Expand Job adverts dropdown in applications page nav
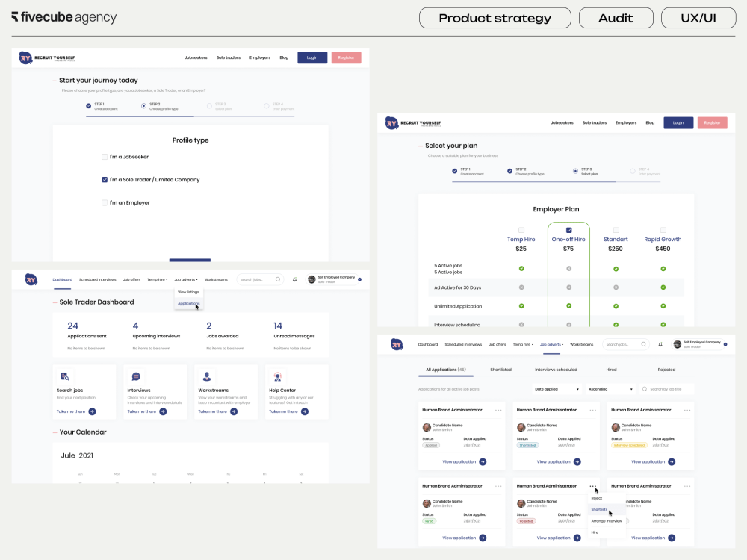Image resolution: width=747 pixels, height=560 pixels. click(x=552, y=344)
